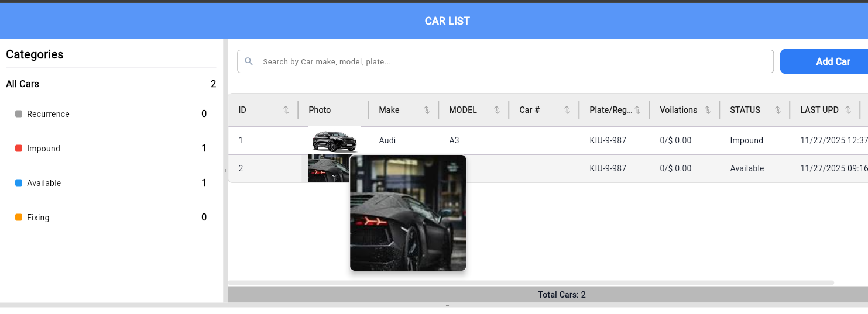The image size is (868, 314).
Task: Click the blue Available color swatch
Action: click(19, 183)
